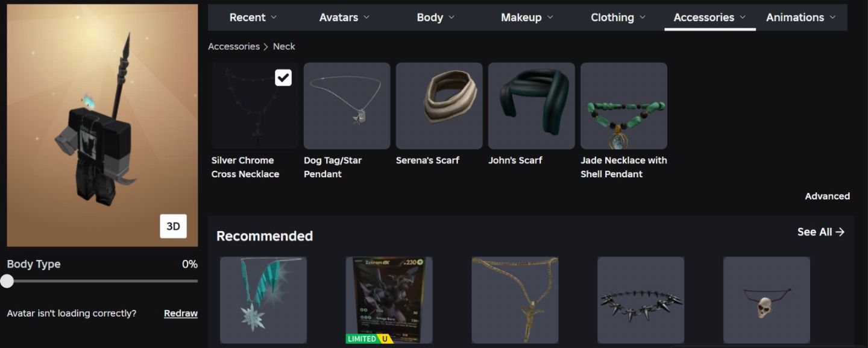Switch the avatar preview to 3D
This screenshot has width=868, height=348.
pyautogui.click(x=173, y=226)
